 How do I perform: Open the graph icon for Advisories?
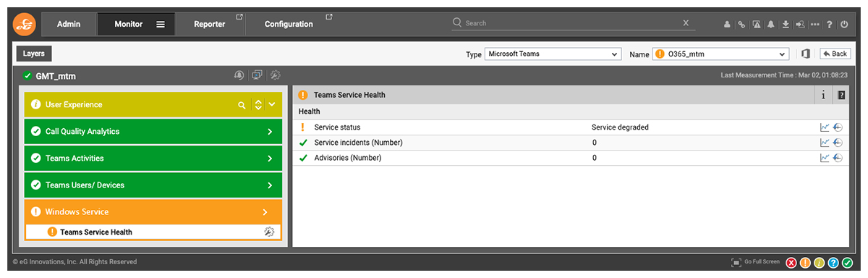click(x=825, y=158)
